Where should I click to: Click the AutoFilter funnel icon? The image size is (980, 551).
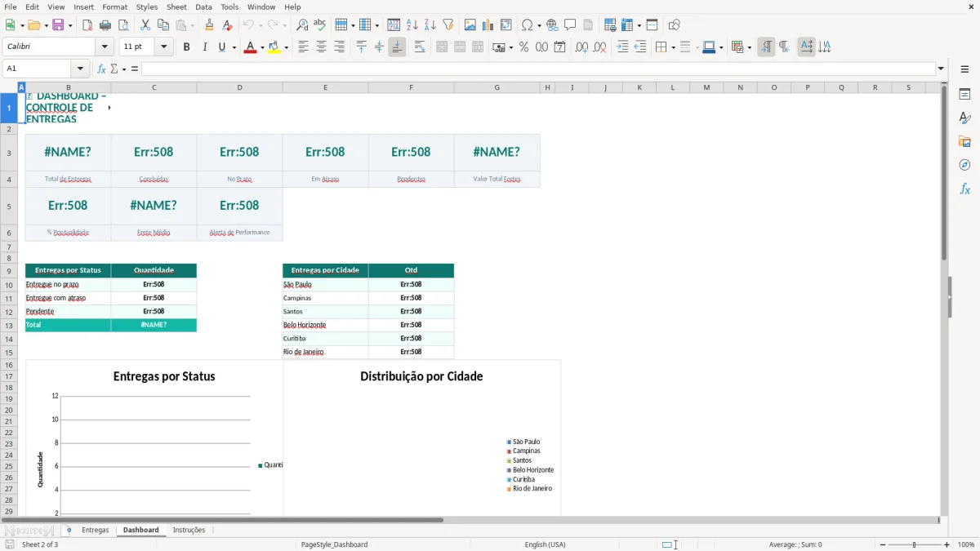click(448, 25)
